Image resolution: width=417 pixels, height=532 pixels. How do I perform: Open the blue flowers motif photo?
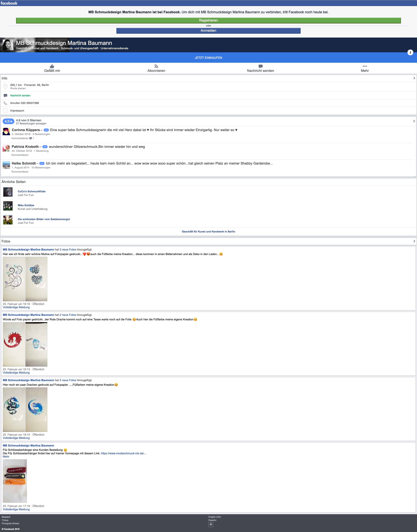pyautogui.click(x=36, y=279)
